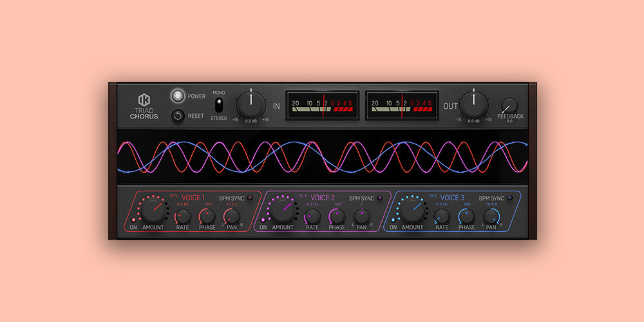Click Voice 1 Rate knob

tap(183, 216)
